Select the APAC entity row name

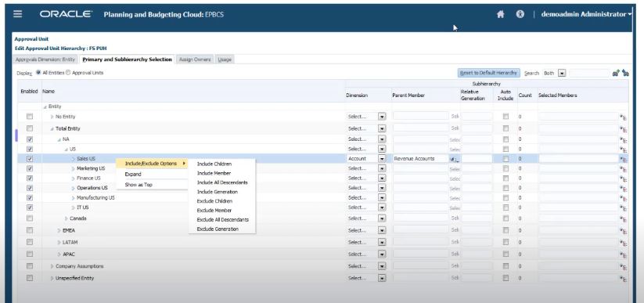point(69,254)
